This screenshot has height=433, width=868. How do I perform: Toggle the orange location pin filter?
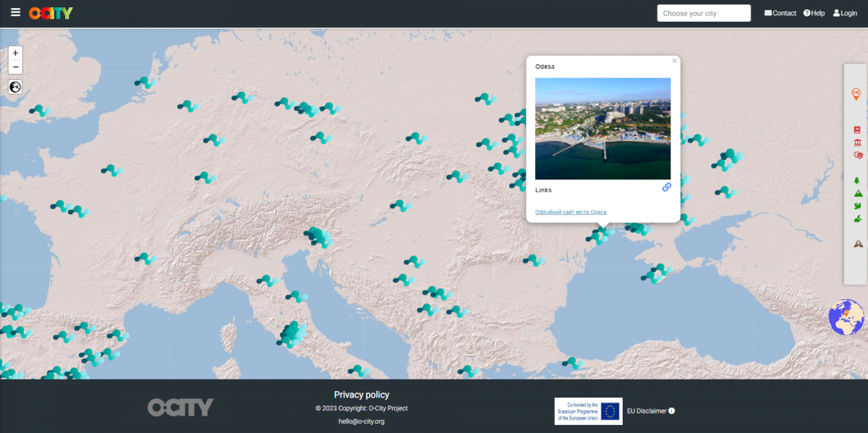[856, 94]
